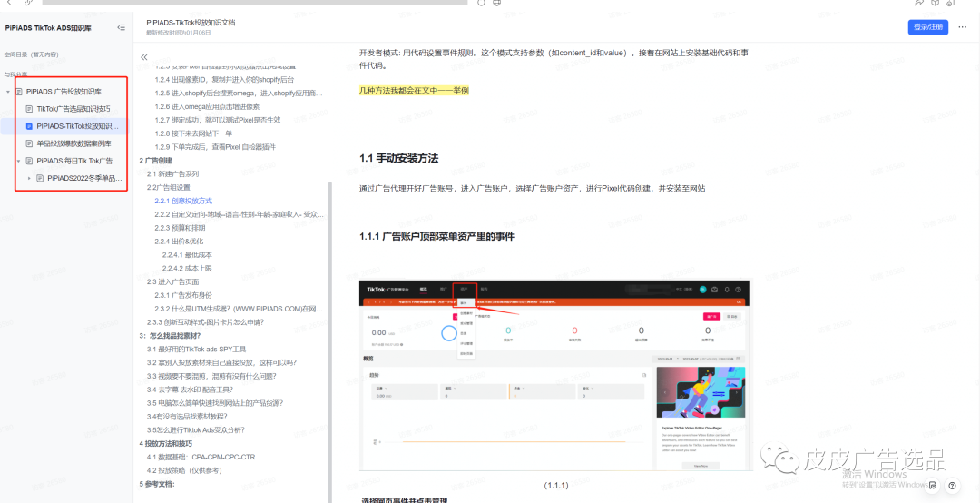Open 单品投放爆款数据案例库 document
The width and height of the screenshot is (980, 503).
coord(73,143)
